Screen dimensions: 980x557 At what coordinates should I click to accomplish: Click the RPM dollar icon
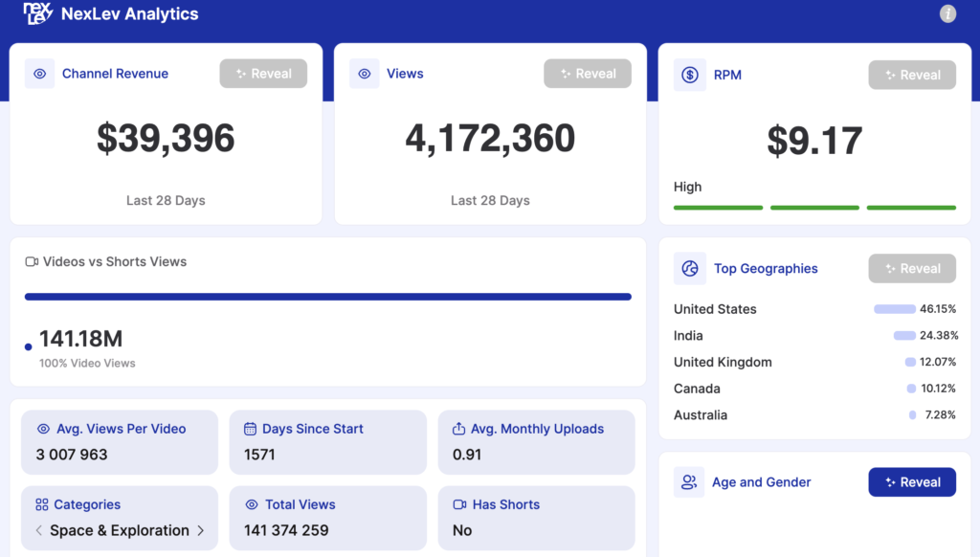pyautogui.click(x=689, y=75)
